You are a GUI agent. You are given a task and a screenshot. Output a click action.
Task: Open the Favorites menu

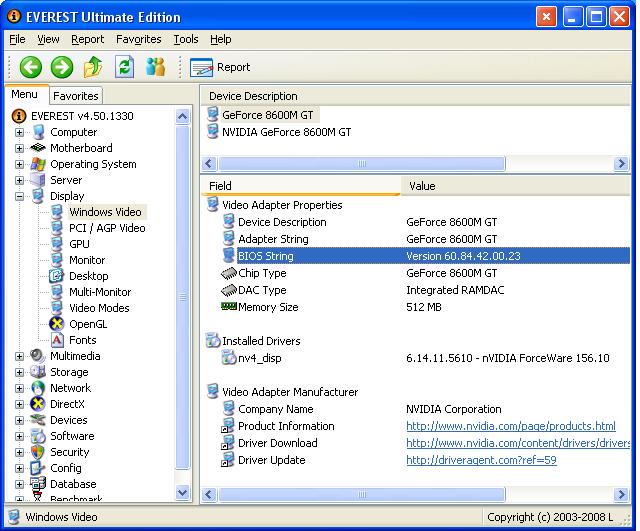pyautogui.click(x=138, y=39)
